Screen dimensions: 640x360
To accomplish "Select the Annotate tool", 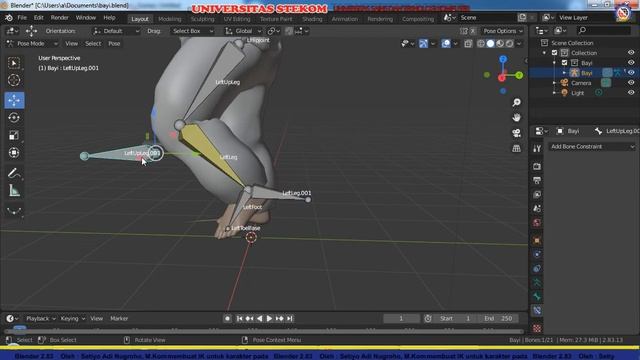I will pos(14,173).
